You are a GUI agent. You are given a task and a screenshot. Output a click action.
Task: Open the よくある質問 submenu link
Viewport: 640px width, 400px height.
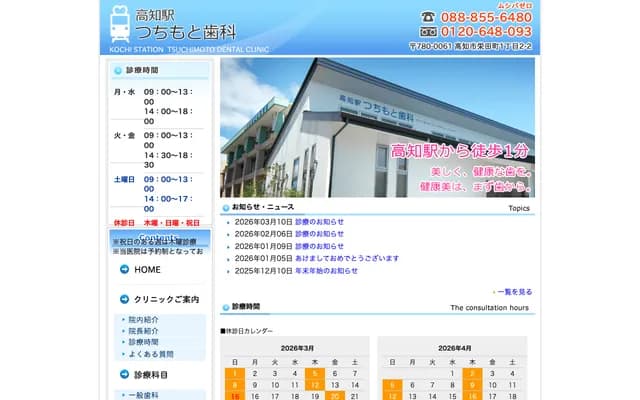pos(151,354)
